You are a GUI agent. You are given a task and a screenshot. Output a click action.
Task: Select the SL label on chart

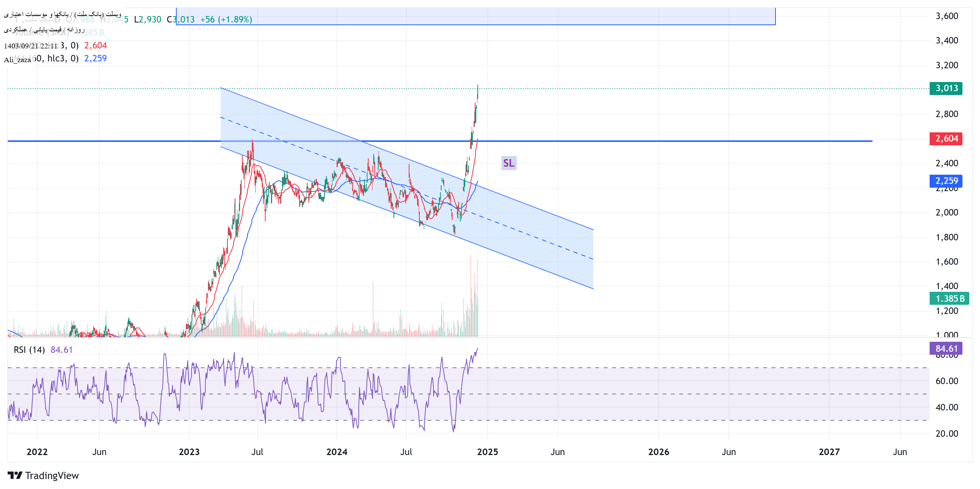(508, 163)
